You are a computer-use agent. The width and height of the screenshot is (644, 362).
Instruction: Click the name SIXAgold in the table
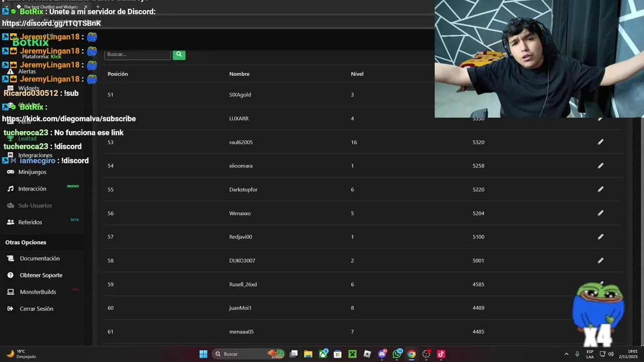click(x=240, y=95)
